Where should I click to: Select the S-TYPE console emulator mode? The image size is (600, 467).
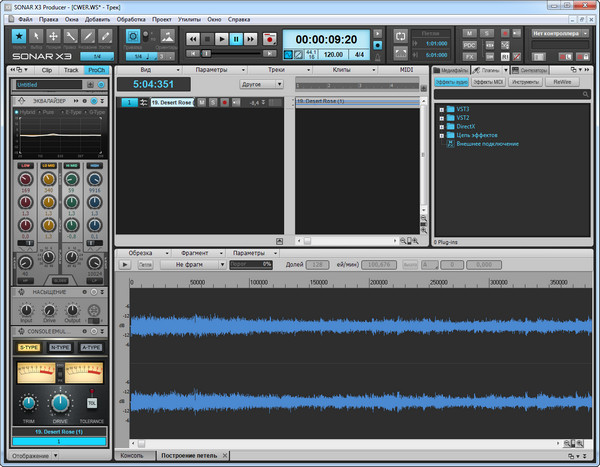[28, 347]
